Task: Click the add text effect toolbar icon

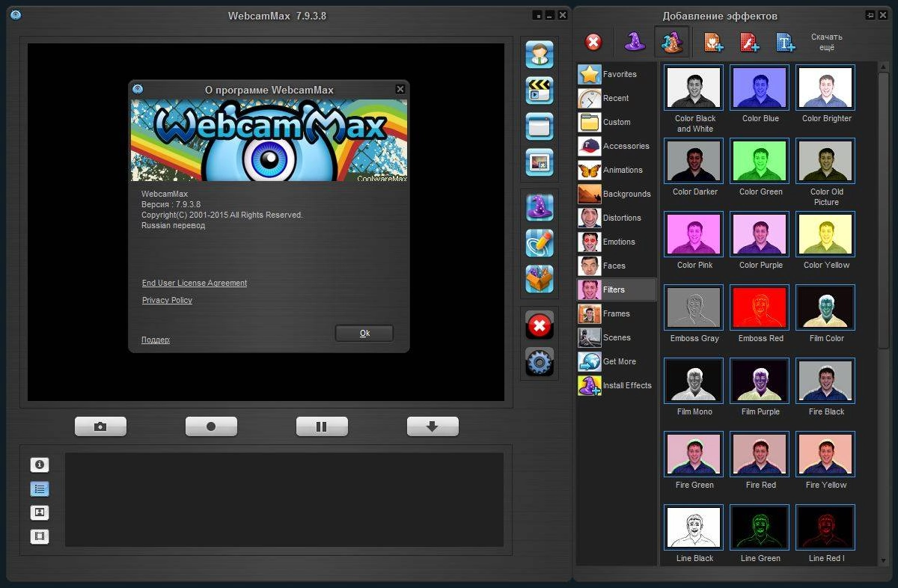Action: tap(785, 43)
